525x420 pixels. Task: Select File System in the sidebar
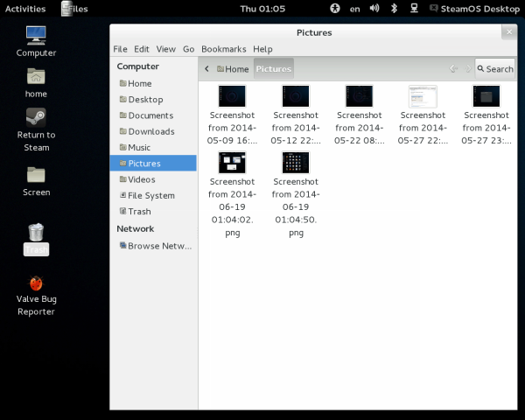coord(150,195)
